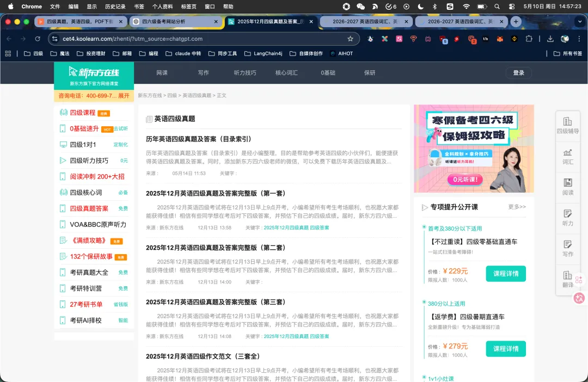
Task: Open the 魔法 bookmark folder
Action: point(60,54)
